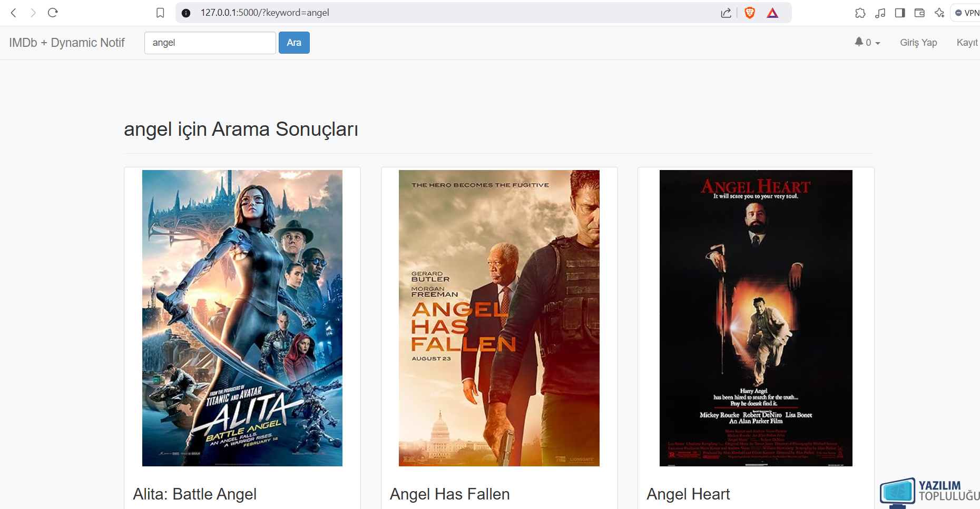Open Brave Rewards triangle icon
Image resolution: width=980 pixels, height=509 pixels.
[x=772, y=13]
